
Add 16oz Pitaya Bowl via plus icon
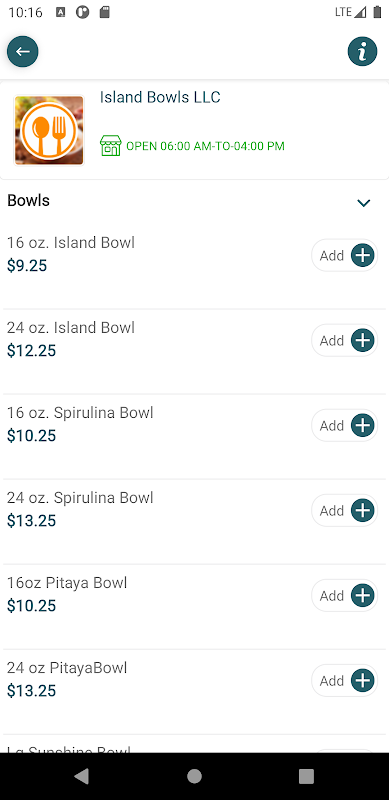tap(363, 595)
